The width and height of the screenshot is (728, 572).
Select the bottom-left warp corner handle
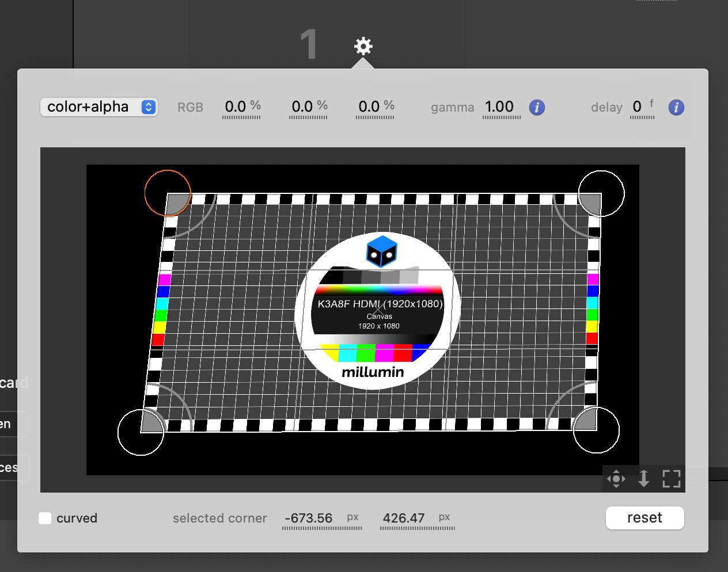coord(141,432)
